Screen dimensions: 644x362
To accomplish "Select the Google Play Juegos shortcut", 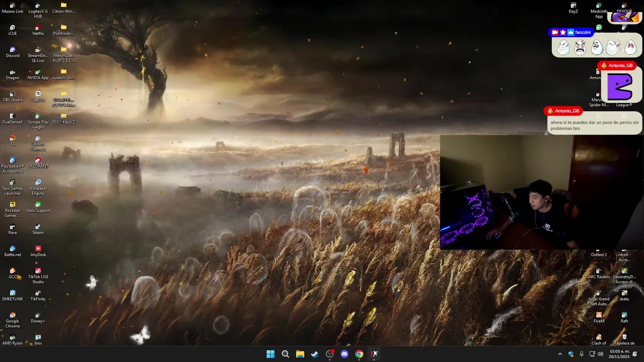I will point(38,121).
